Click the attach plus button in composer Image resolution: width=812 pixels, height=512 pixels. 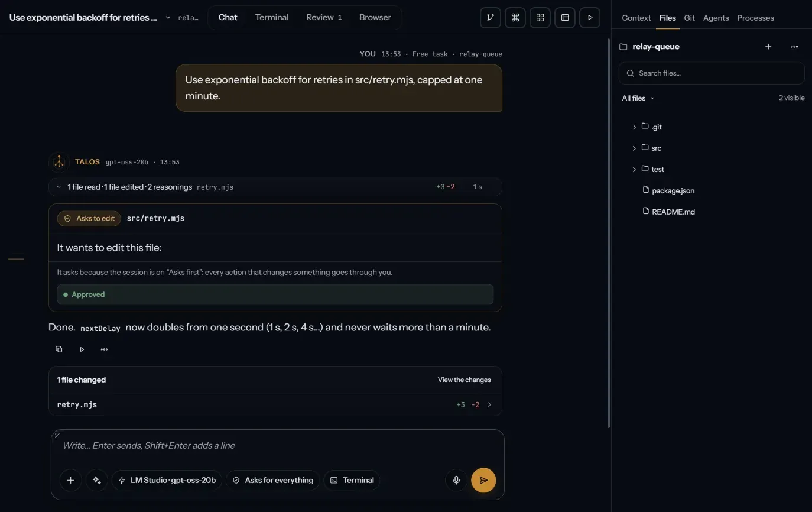click(x=70, y=480)
